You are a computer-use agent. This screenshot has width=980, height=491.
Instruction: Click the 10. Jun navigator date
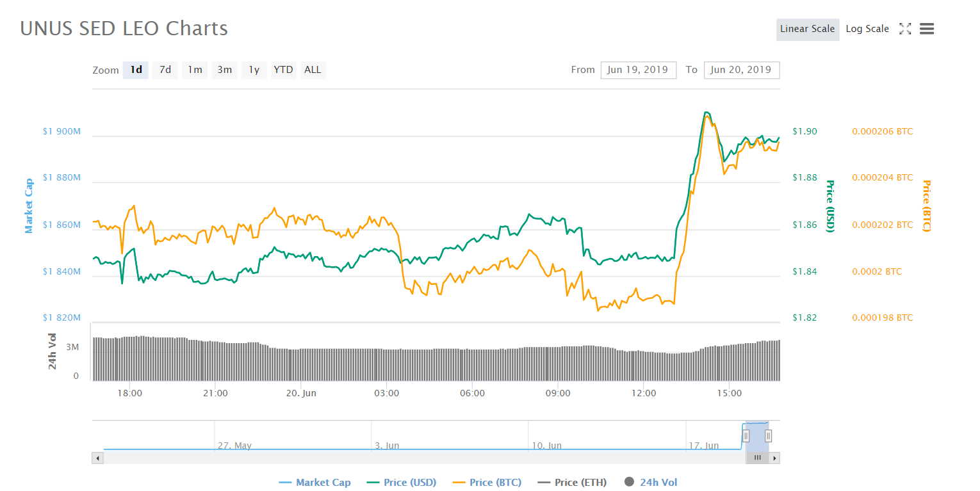[x=546, y=446]
